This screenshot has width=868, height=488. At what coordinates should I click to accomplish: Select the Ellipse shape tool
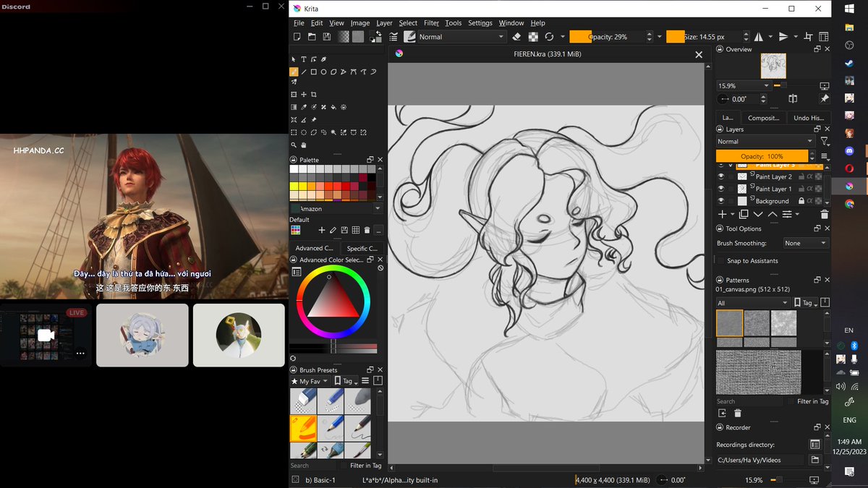(x=323, y=72)
